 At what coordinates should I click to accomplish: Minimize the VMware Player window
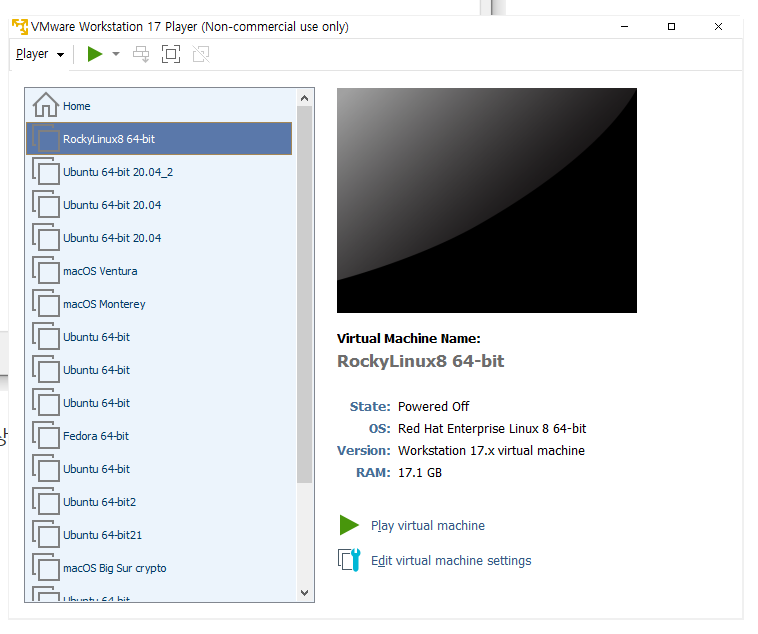[x=625, y=27]
